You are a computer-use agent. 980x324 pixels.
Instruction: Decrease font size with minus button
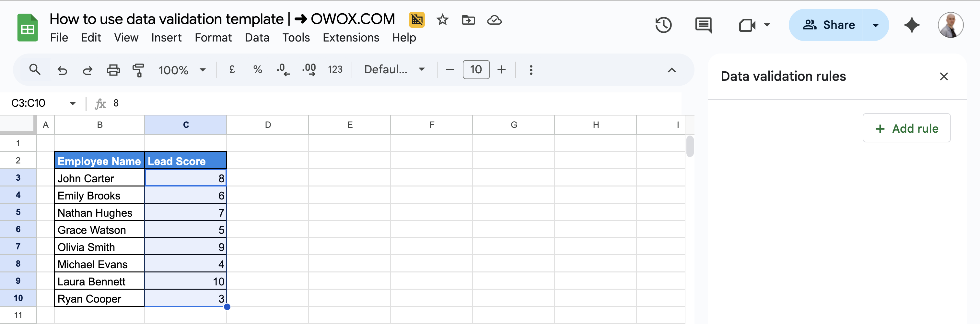point(450,70)
